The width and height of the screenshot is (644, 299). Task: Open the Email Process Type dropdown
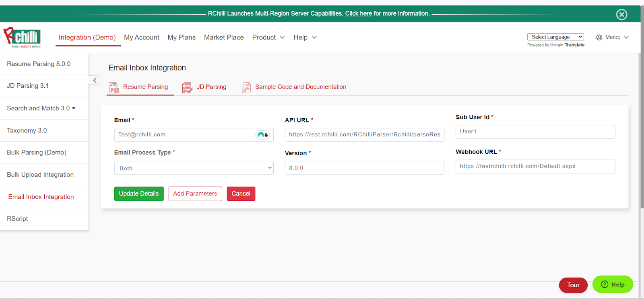pos(194,168)
